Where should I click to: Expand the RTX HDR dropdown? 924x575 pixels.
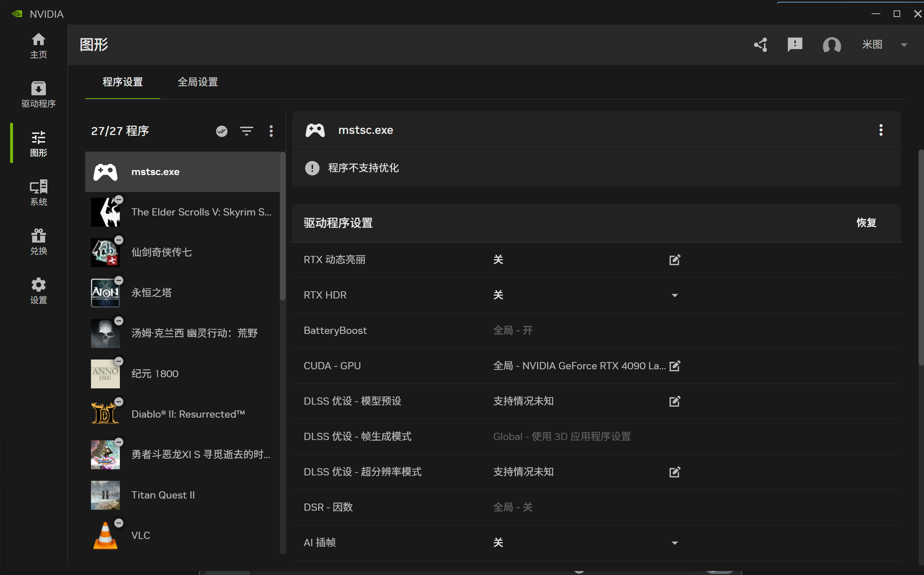[x=674, y=296]
